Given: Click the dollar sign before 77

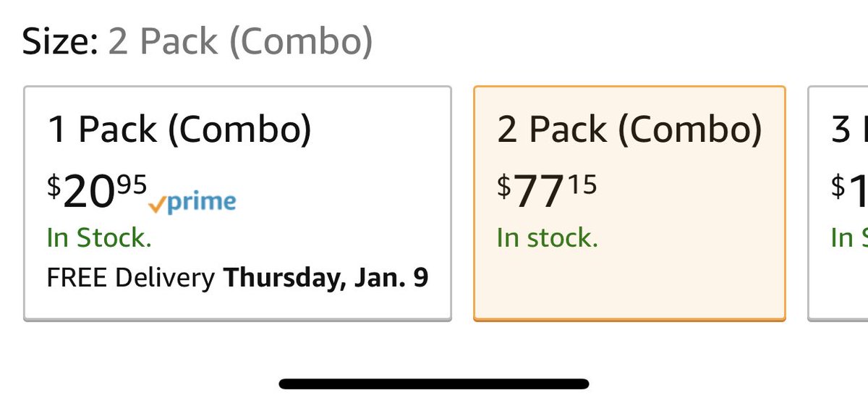Looking at the screenshot, I should [503, 187].
